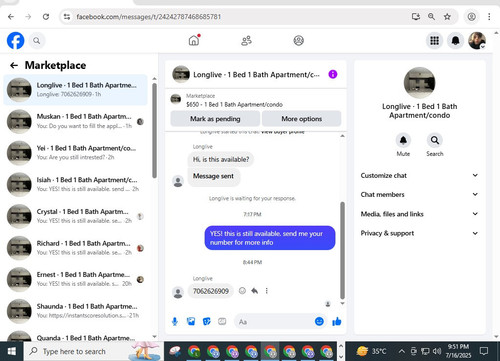500x361 pixels.
Task: Expand the Customize chat section
Action: (419, 175)
